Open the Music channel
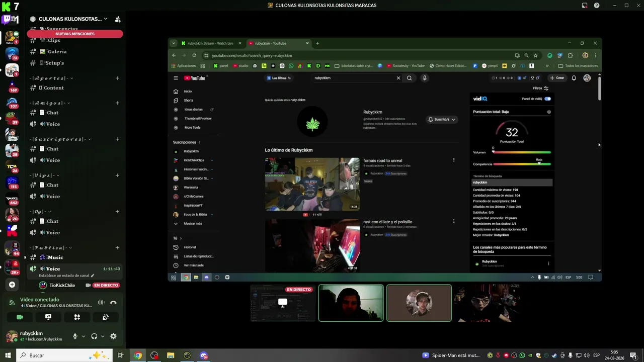Screen dimensions: 644x362 point(75,257)
